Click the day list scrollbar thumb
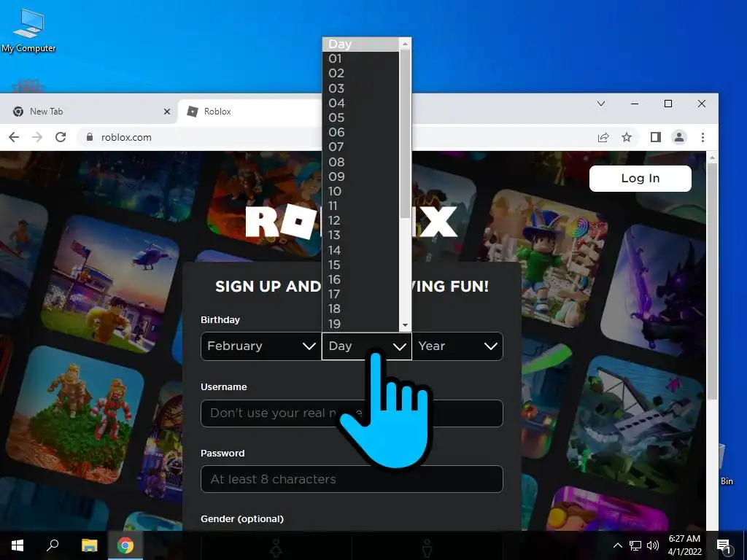Image resolution: width=747 pixels, height=560 pixels. coord(405,133)
